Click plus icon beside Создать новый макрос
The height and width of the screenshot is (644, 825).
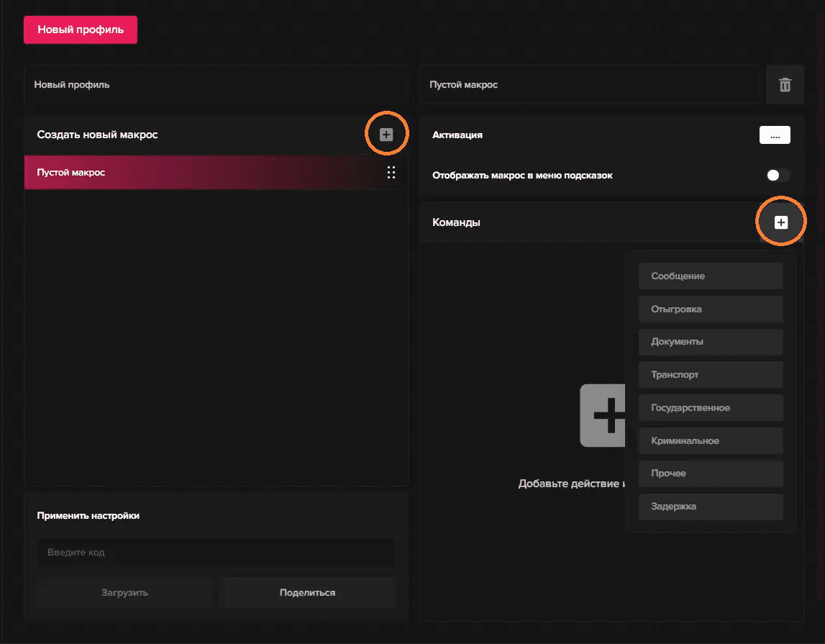pos(386,135)
